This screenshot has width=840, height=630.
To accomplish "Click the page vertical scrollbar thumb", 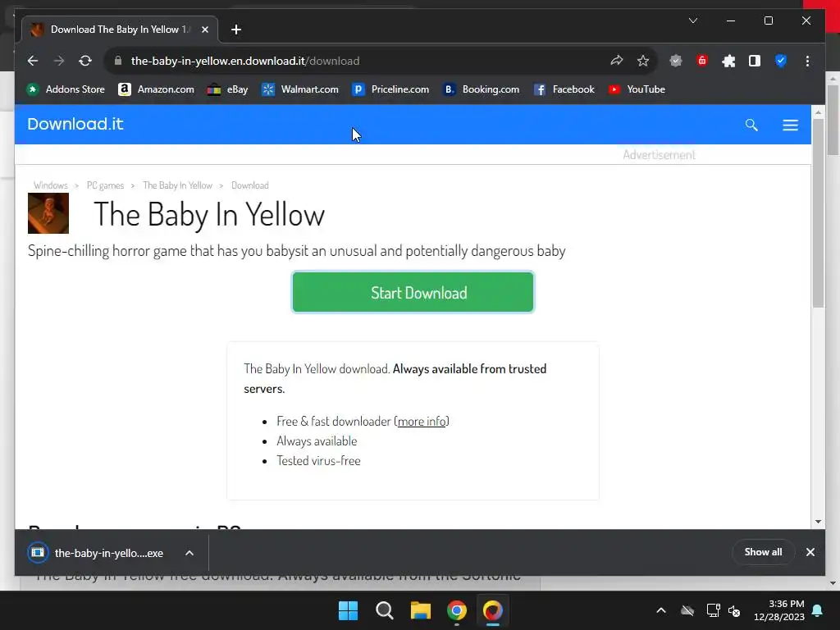I will (818, 213).
